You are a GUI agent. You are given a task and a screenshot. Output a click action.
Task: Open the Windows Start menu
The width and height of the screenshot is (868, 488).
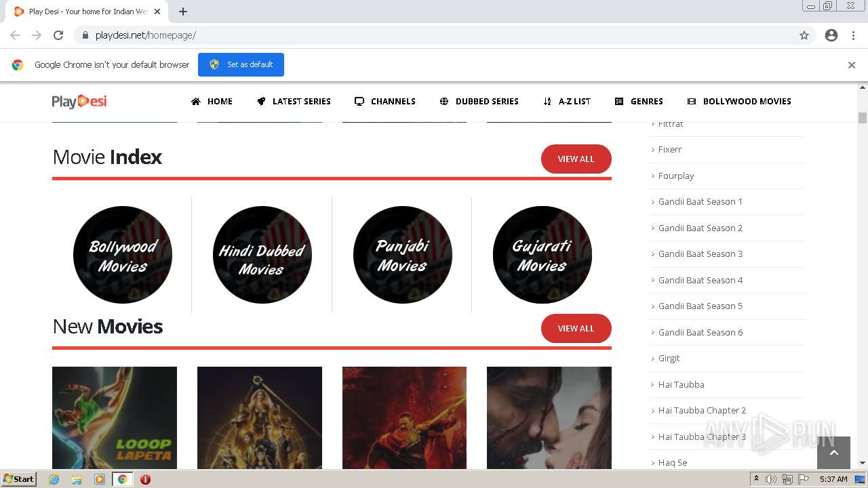click(x=19, y=479)
